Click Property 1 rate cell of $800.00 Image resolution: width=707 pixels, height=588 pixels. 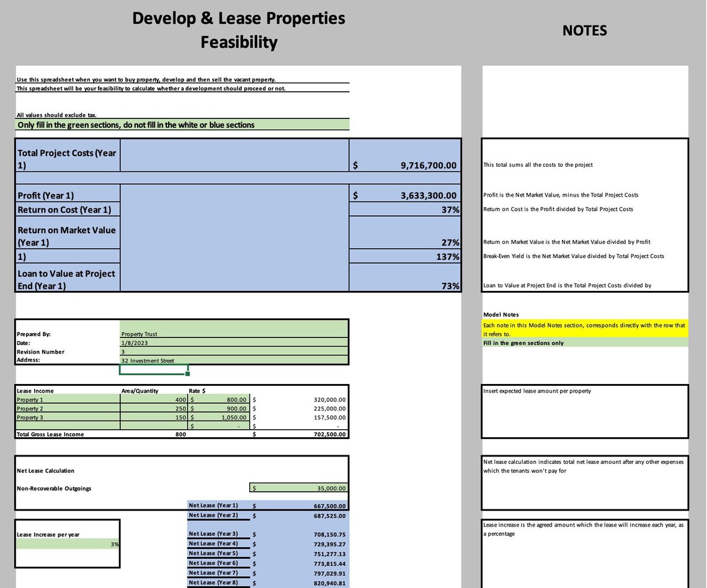217,399
